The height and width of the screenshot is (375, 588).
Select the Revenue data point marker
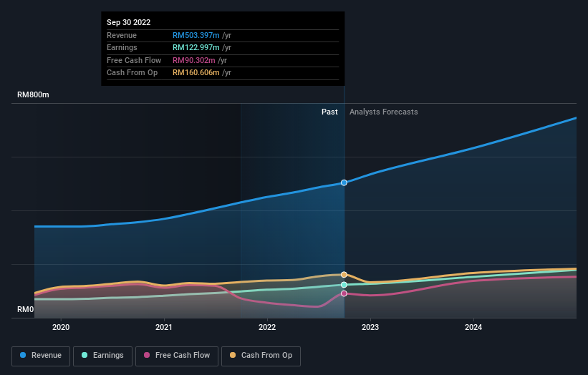coord(344,182)
